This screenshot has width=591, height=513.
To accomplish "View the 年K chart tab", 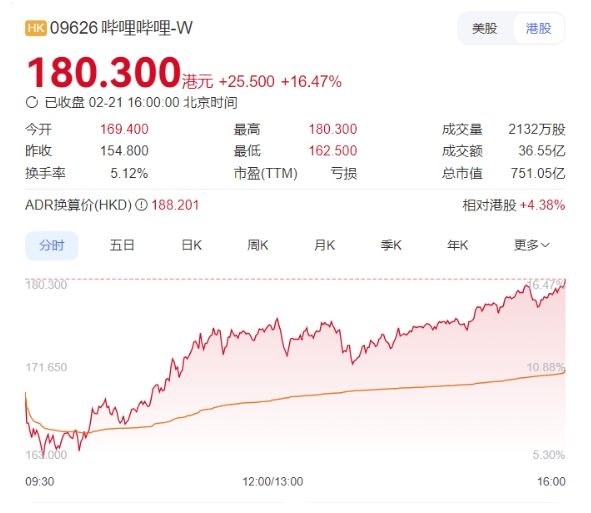I will (457, 245).
